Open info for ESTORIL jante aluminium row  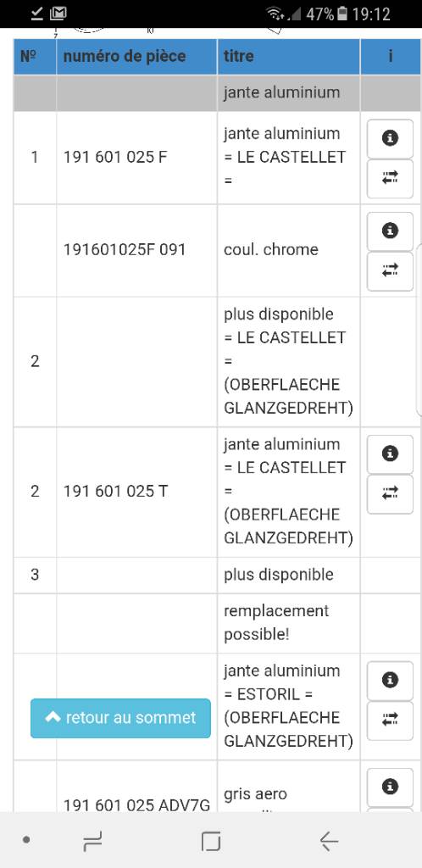point(390,681)
